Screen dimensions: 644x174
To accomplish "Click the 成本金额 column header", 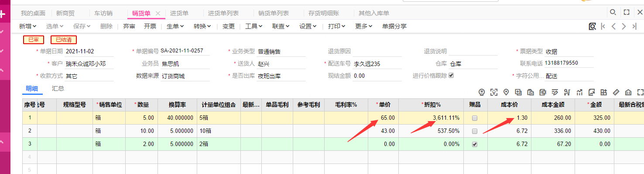I will [553, 104].
